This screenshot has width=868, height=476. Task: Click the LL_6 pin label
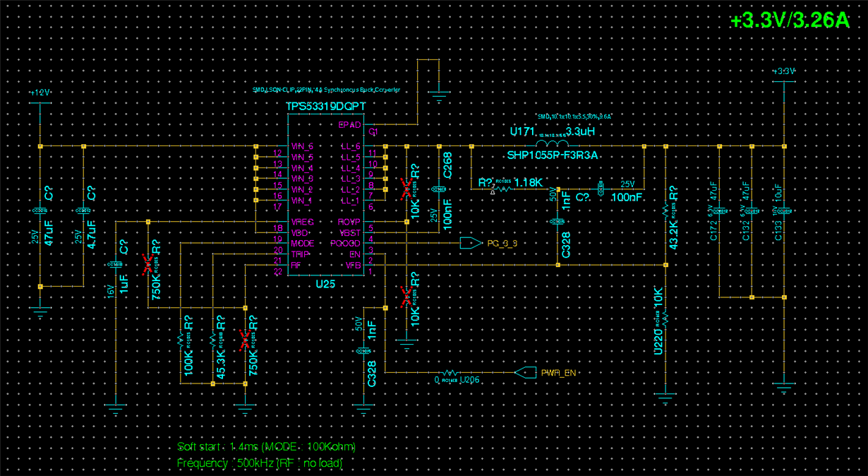click(x=351, y=146)
